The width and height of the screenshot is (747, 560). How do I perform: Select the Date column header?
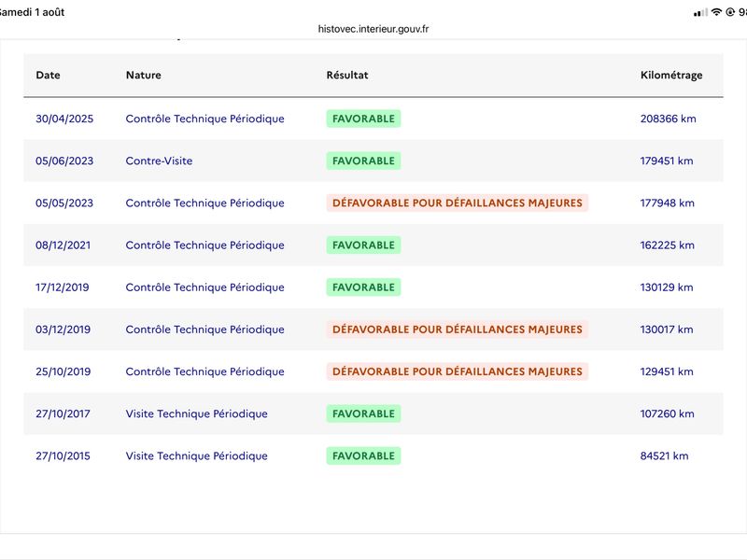pos(49,76)
